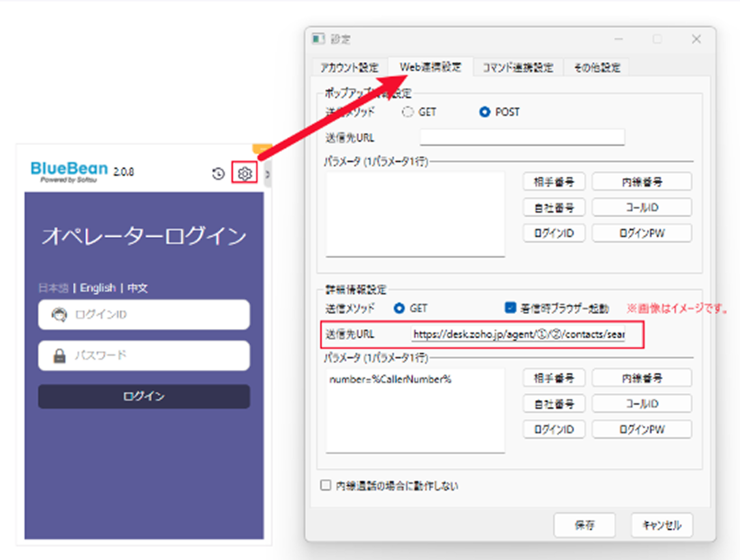This screenshot has height=560, width=740.
Task: Open settings with the gear icon
Action: click(x=244, y=174)
